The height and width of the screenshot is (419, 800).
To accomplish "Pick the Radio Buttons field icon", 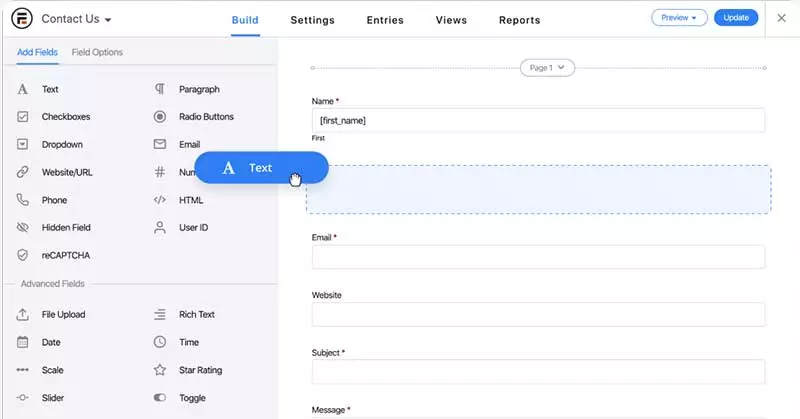I will coord(160,117).
